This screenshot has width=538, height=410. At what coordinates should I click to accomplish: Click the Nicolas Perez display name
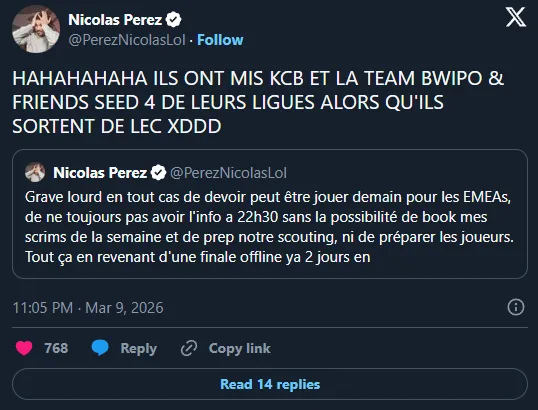click(115, 20)
